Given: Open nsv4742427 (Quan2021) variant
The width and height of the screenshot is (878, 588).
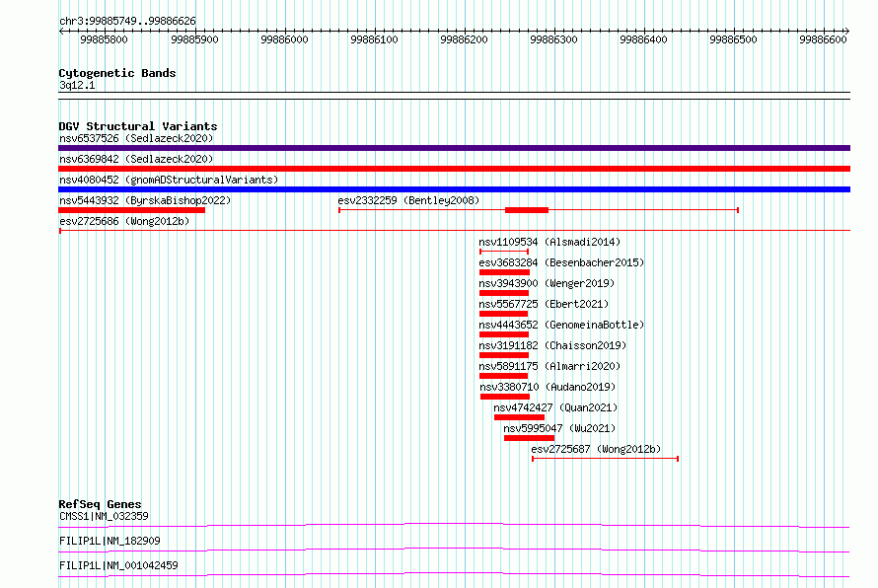Looking at the screenshot, I should [555, 407].
